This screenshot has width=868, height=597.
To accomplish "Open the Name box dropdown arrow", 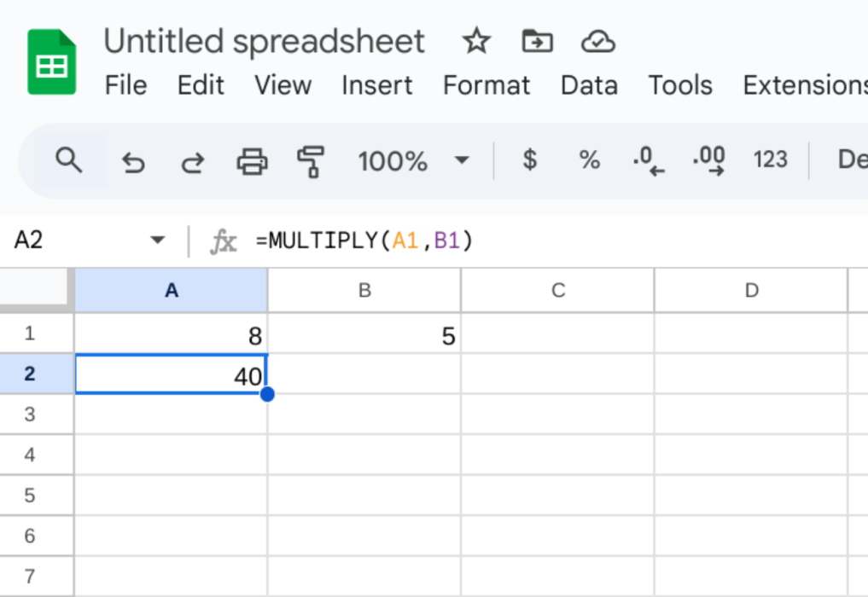I will (x=157, y=241).
